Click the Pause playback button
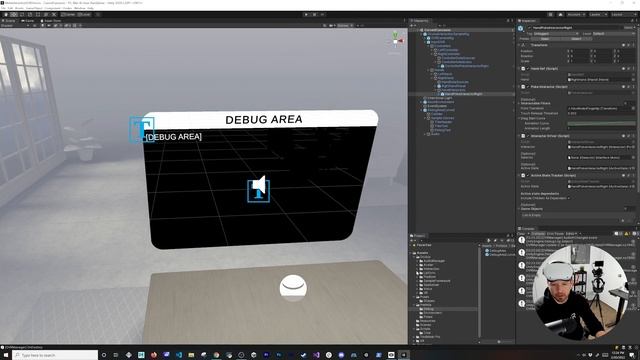Viewport: 640px width, 360px height. (x=314, y=15)
